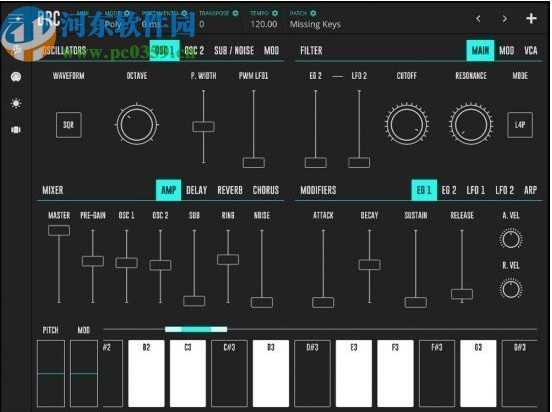Click the mixer OSC 2 slider handle

[x=160, y=265]
